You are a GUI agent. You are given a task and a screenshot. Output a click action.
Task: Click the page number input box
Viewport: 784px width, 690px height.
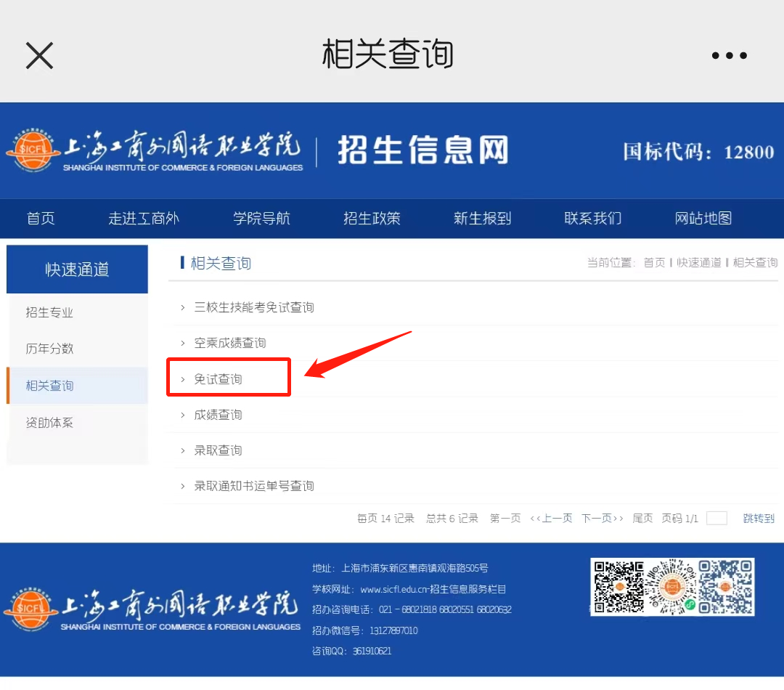[x=717, y=518]
